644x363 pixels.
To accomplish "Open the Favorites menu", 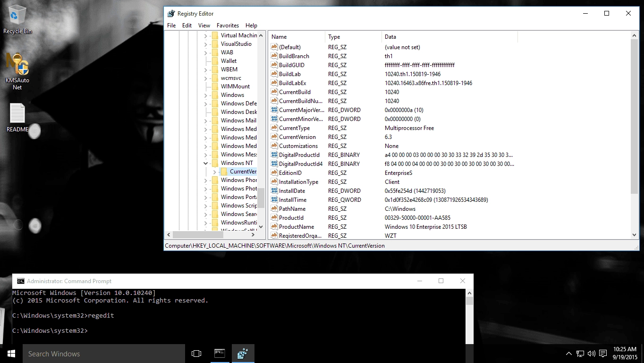I will [228, 26].
